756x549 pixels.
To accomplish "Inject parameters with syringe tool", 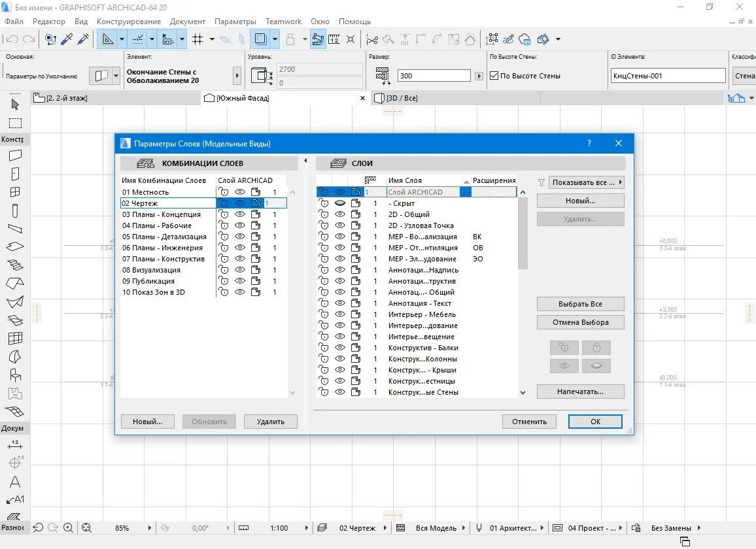I will (83, 39).
